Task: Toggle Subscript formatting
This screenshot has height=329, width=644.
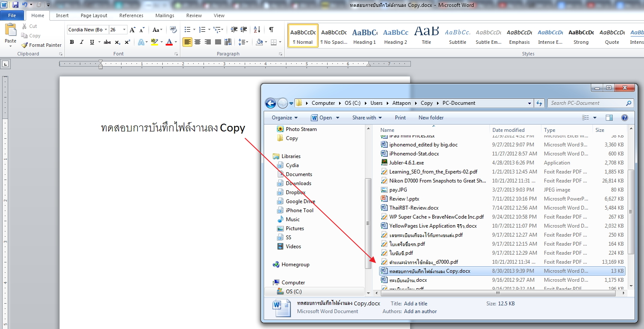Action: 118,42
